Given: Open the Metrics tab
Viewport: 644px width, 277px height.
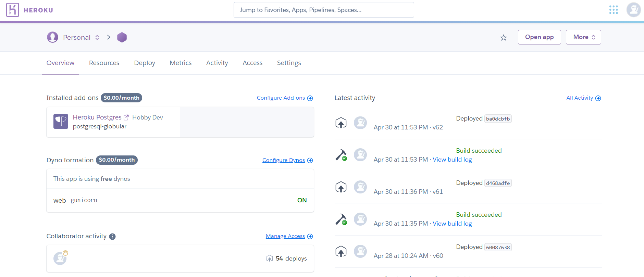Looking at the screenshot, I should [181, 63].
